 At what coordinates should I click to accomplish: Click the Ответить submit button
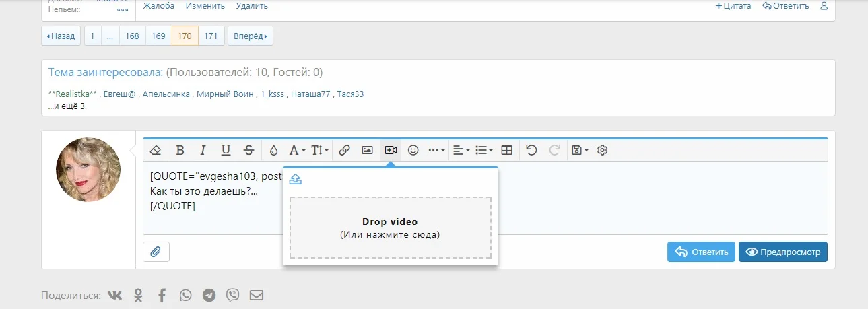click(x=701, y=252)
